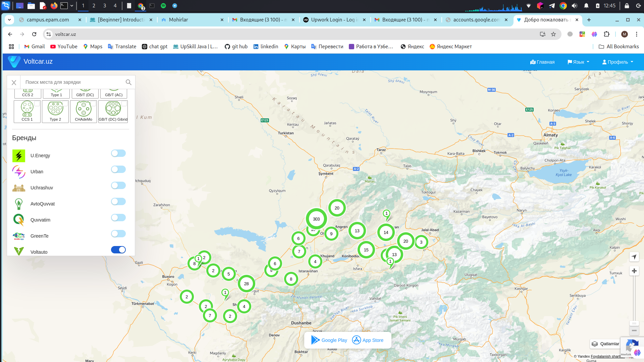Click the map zoom slider track

point(634,298)
